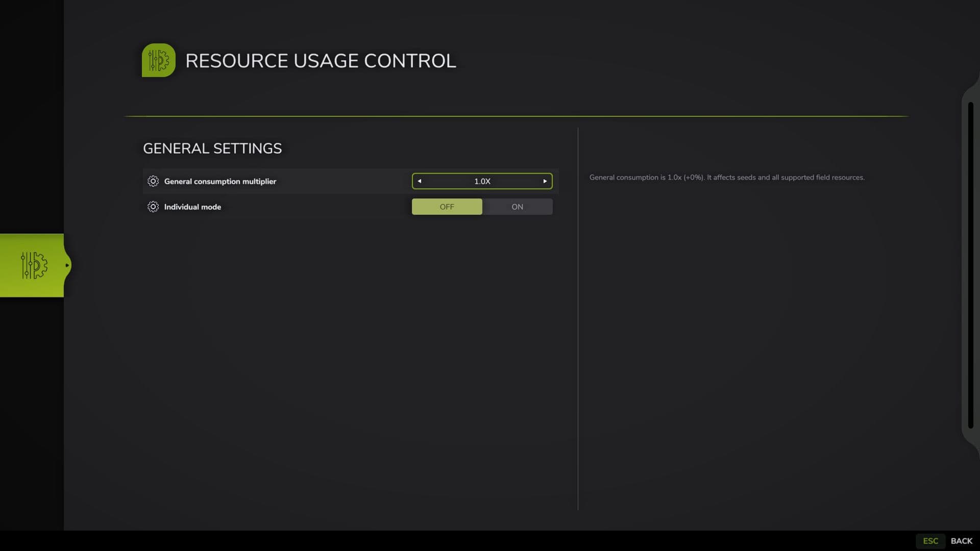Select the General consumption multiplier label
Image resolution: width=980 pixels, height=551 pixels.
point(220,181)
